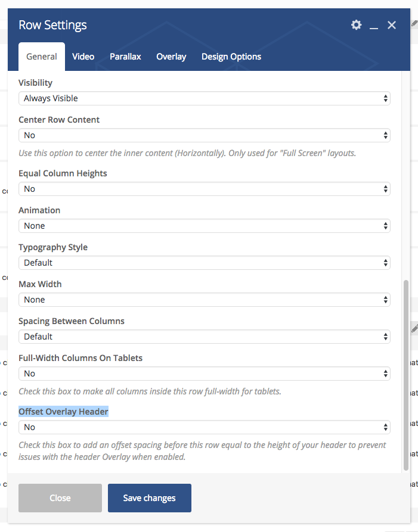
Task: Click the Full-Width Columns On Tablets label
Action: tap(80, 358)
